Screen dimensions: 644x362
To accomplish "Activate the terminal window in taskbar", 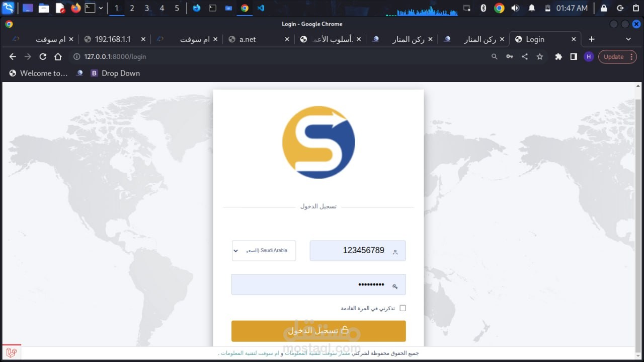I will [213, 8].
